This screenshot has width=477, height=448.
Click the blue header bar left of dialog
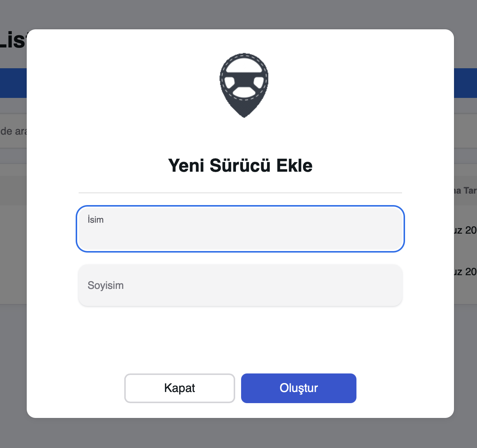pyautogui.click(x=13, y=83)
